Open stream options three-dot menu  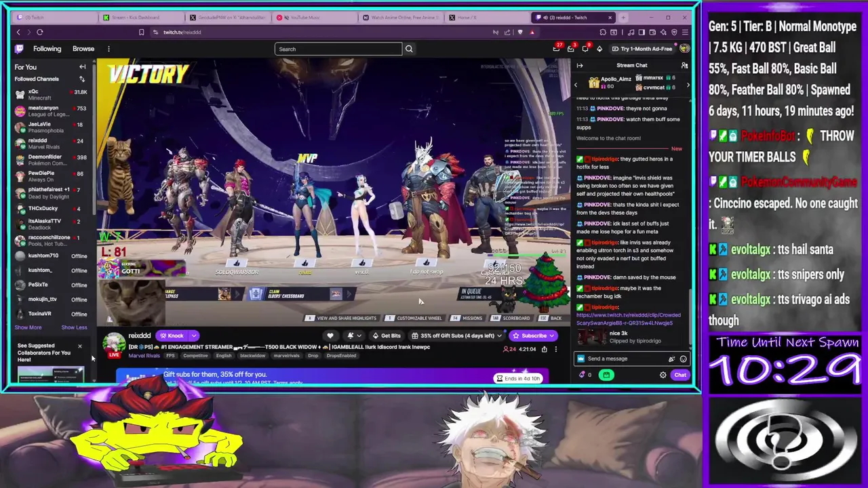tap(556, 349)
